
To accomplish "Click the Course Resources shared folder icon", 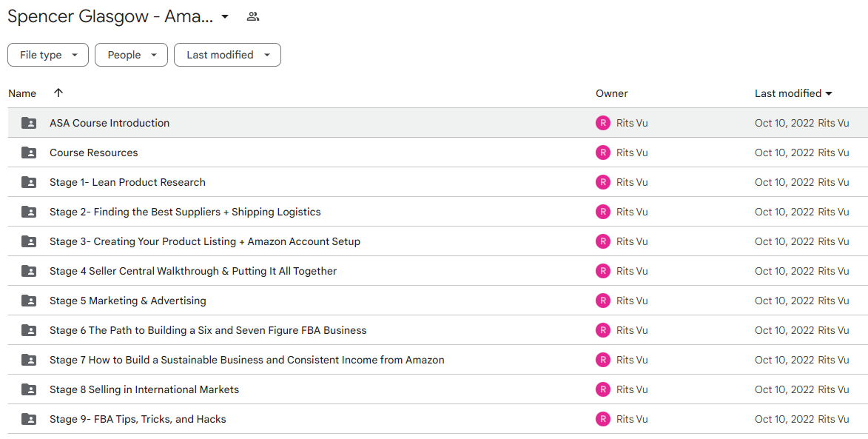I will tap(29, 153).
